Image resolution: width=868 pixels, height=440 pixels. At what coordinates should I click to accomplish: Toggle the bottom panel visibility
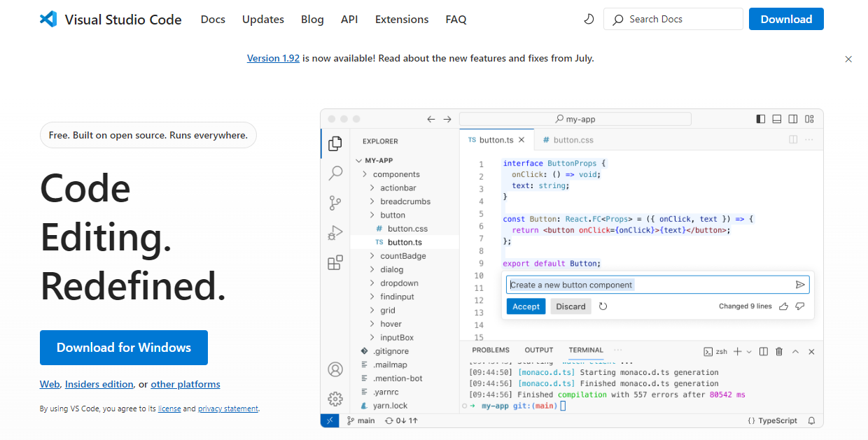click(x=776, y=119)
